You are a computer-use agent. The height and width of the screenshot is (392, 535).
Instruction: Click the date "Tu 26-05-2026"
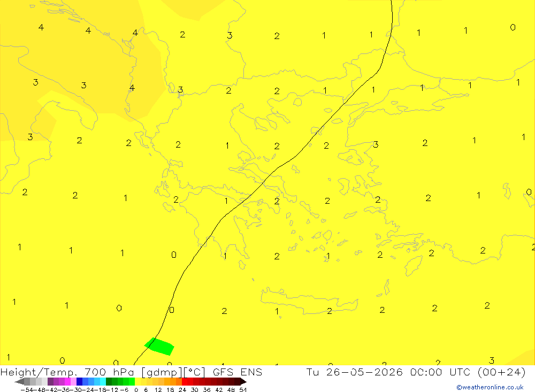355,372
